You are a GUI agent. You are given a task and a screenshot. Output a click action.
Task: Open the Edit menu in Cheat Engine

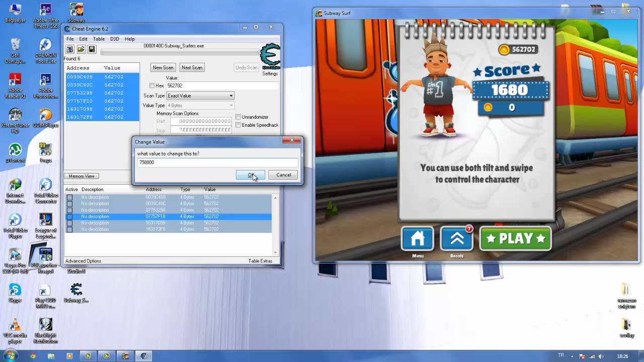[83, 39]
